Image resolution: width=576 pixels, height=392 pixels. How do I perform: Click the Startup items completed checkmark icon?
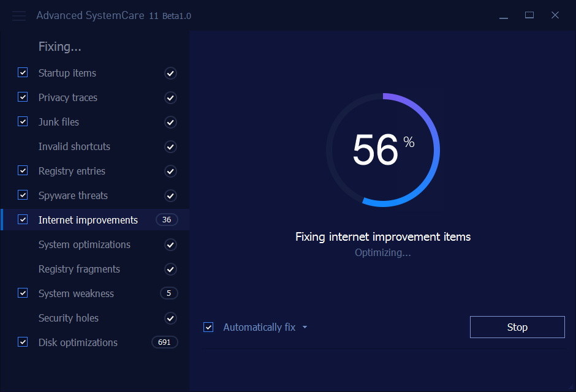pyautogui.click(x=170, y=73)
